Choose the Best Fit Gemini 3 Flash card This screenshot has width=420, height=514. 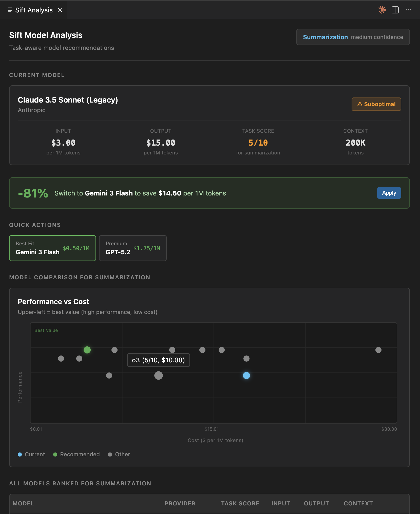[x=52, y=248]
